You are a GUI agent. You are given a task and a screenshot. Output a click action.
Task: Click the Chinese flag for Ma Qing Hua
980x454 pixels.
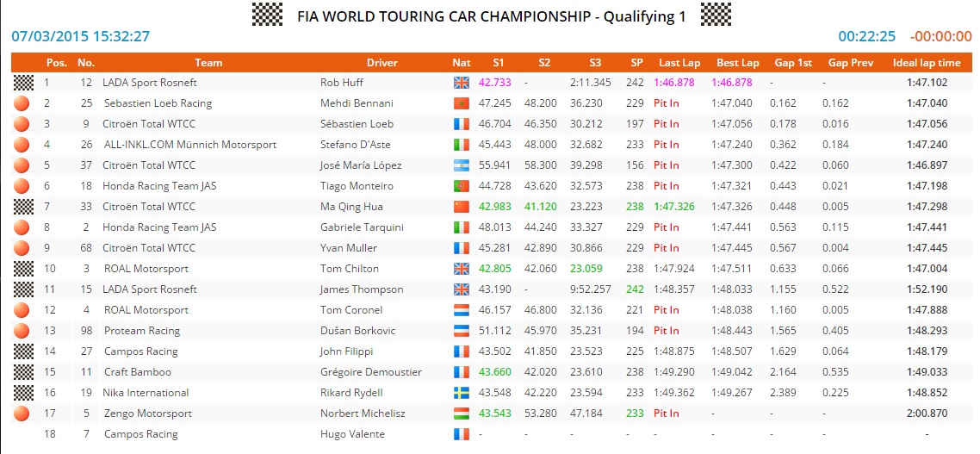pos(461,207)
